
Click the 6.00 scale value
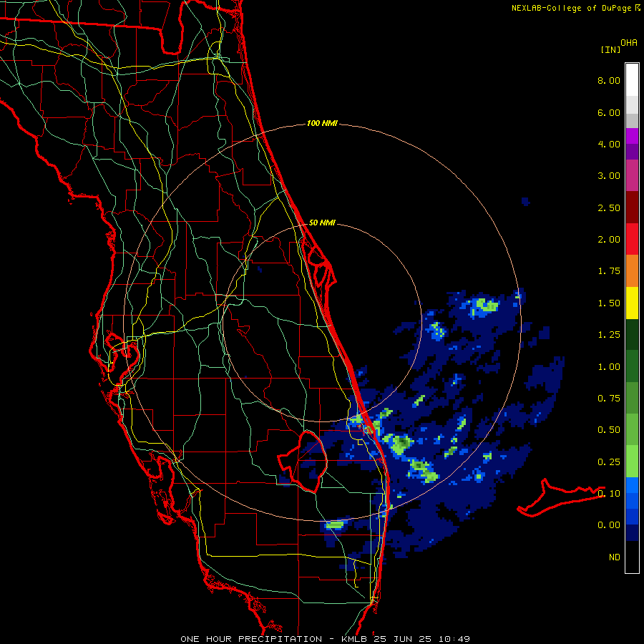[x=609, y=112]
